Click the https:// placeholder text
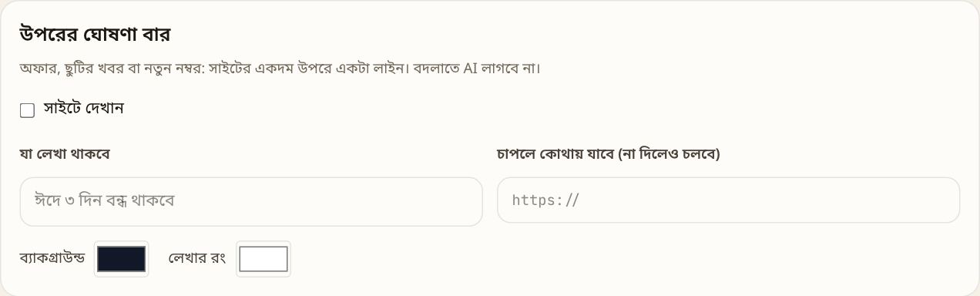This screenshot has width=980, height=296. click(x=545, y=200)
